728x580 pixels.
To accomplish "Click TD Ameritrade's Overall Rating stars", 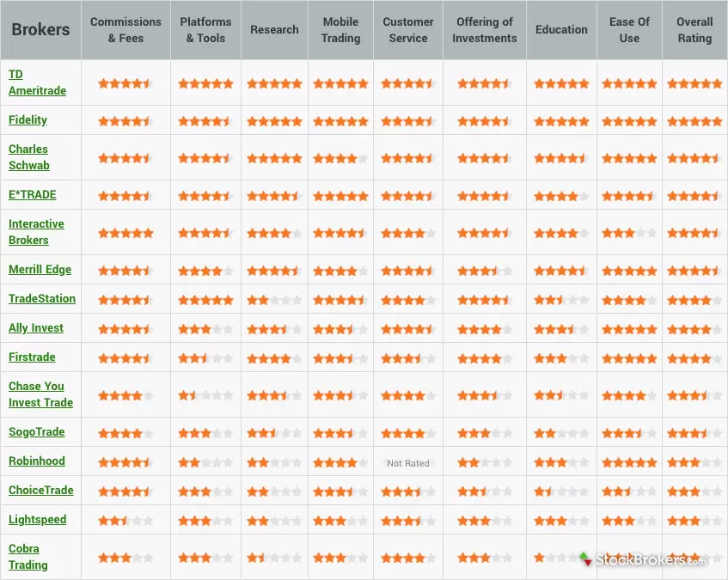I will click(694, 82).
